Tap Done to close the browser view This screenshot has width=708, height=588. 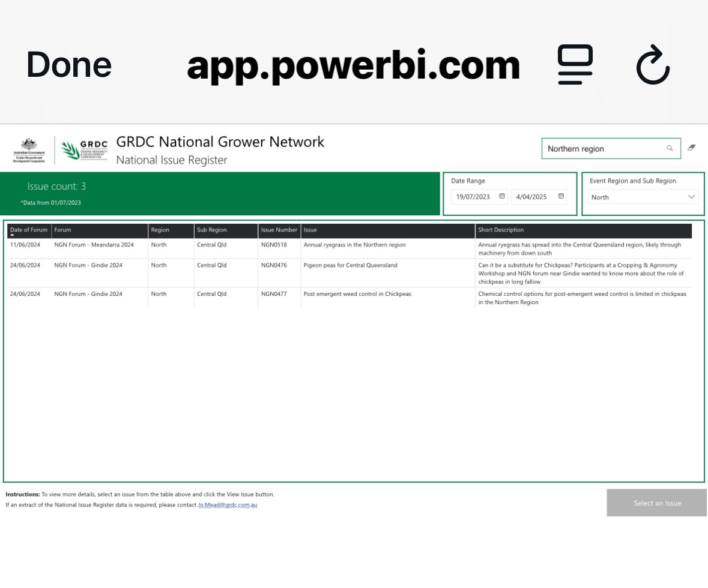pos(68,65)
